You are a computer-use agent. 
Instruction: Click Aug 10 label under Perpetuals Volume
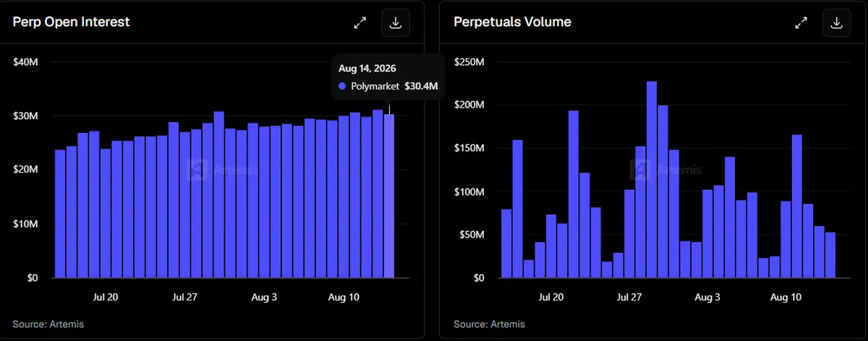point(786,297)
